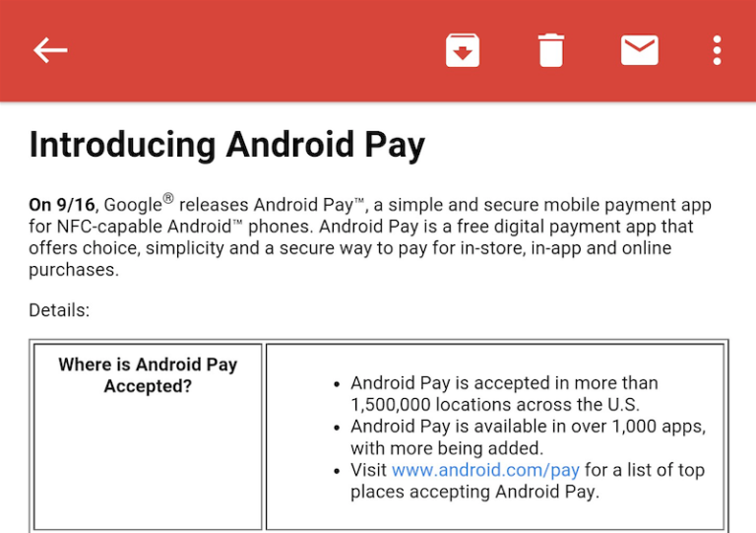Click the "1,500,000 locations across the U.S." line
This screenshot has height=533, width=756.
tap(495, 404)
